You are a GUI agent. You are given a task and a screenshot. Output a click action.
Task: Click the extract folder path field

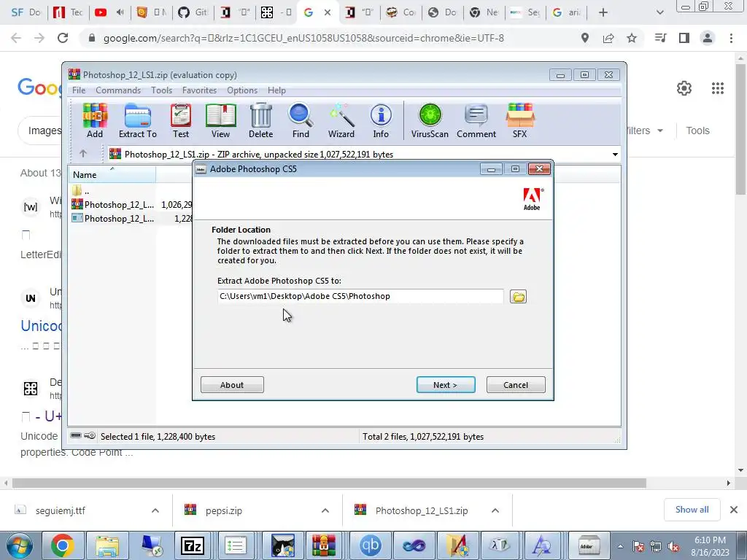click(360, 296)
